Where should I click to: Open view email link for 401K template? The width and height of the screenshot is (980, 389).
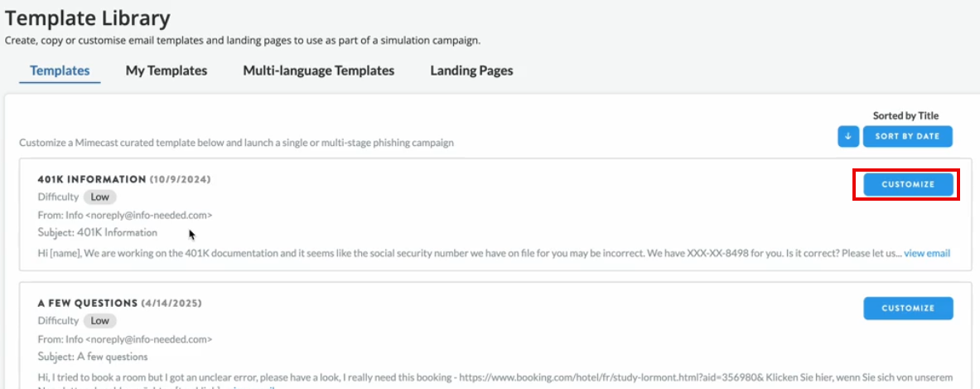click(x=926, y=253)
